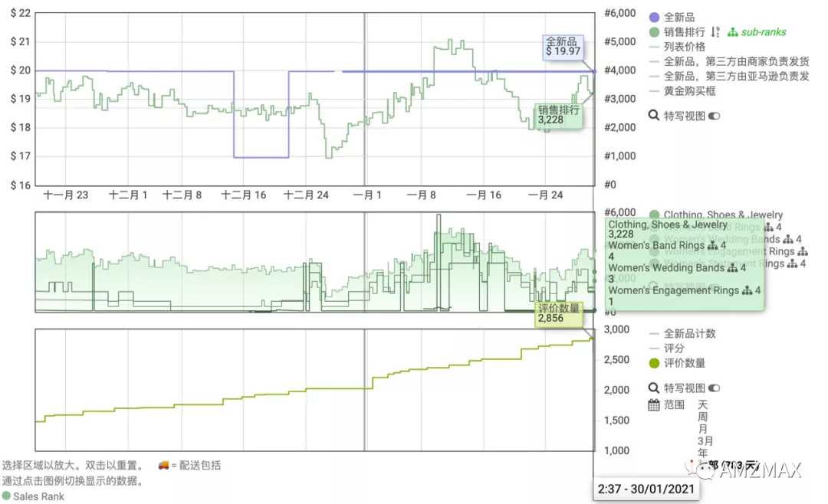Click Women's Wedding Bands row in rank tooltip

[x=677, y=268]
